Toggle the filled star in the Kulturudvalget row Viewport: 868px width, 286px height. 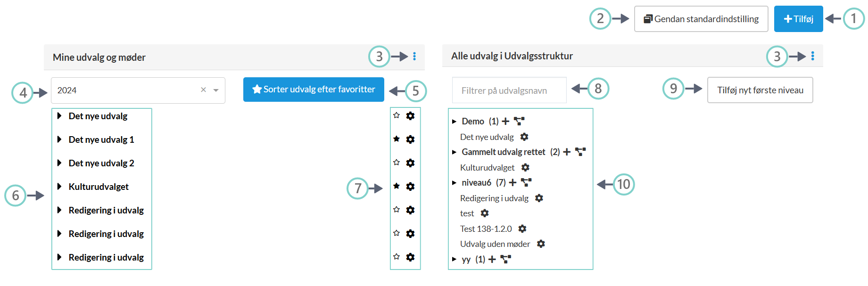397,186
